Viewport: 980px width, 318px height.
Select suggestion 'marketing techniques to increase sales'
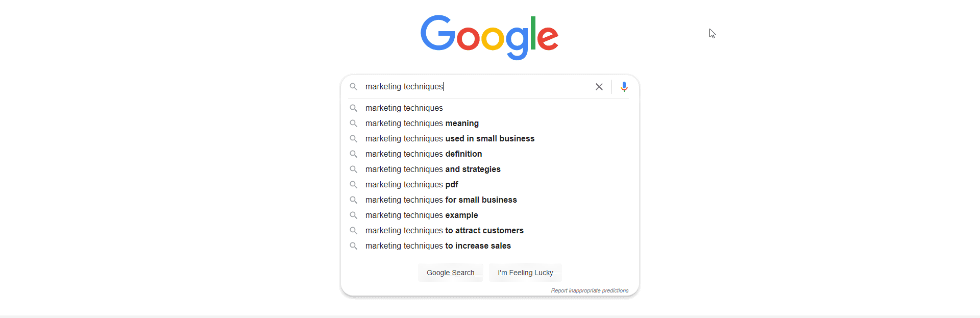pos(438,246)
